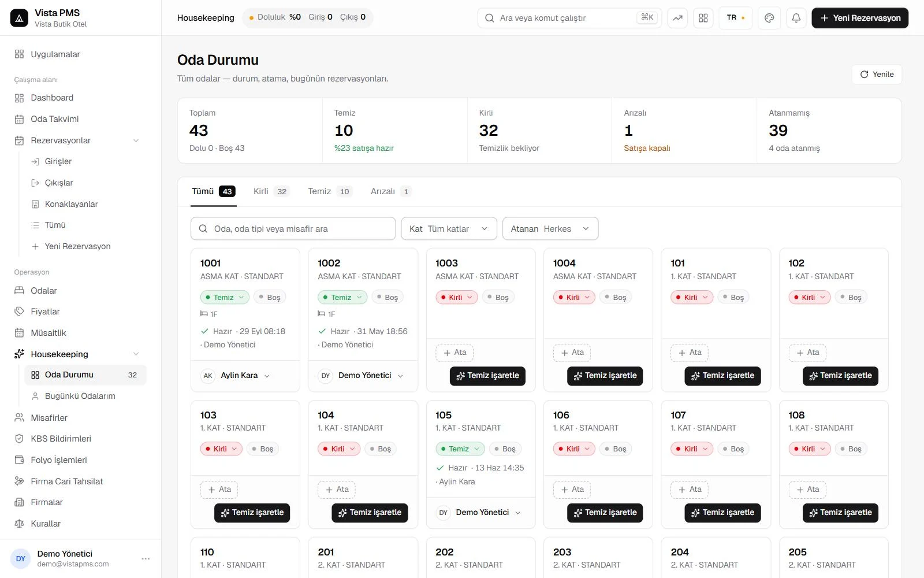Assign staff to room 103 via Ata
The height and width of the screenshot is (578, 924).
pos(219,490)
